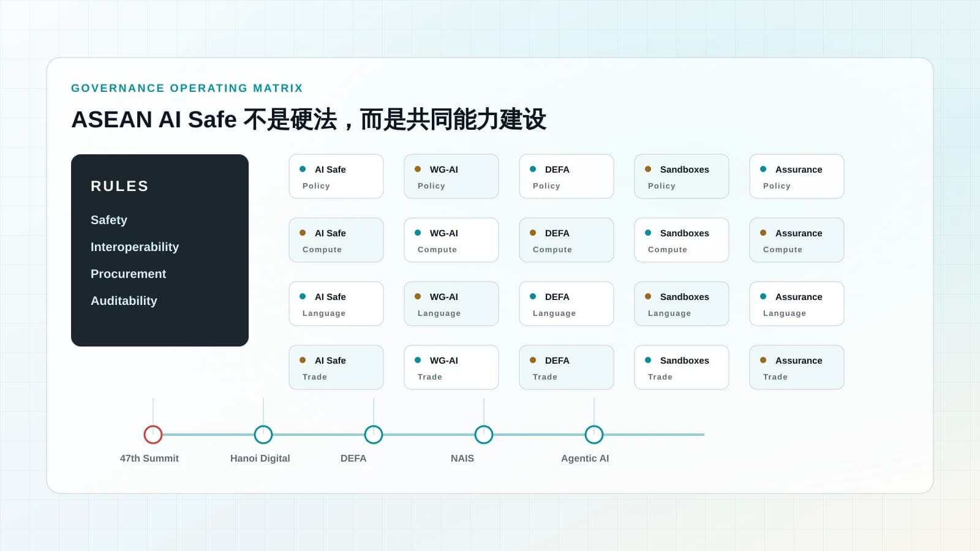Image resolution: width=980 pixels, height=551 pixels.
Task: Select the slide title starting "ASEAN AI Safe"
Action: (x=309, y=119)
